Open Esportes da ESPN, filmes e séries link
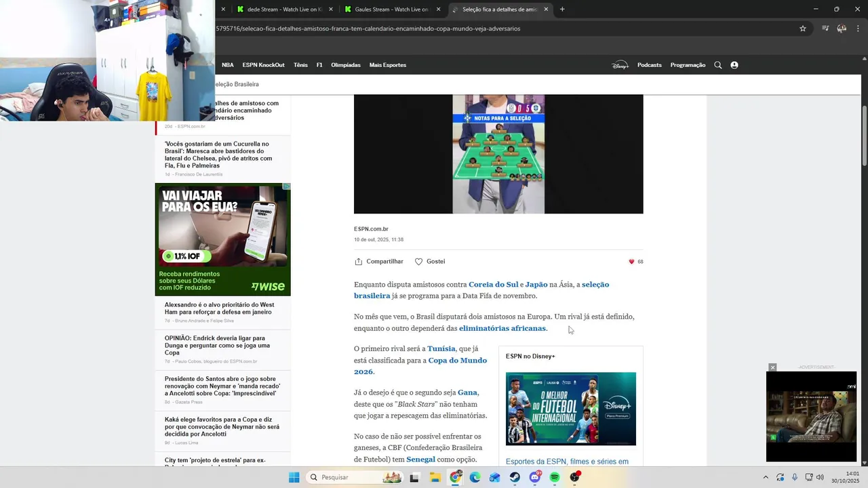 click(x=567, y=462)
